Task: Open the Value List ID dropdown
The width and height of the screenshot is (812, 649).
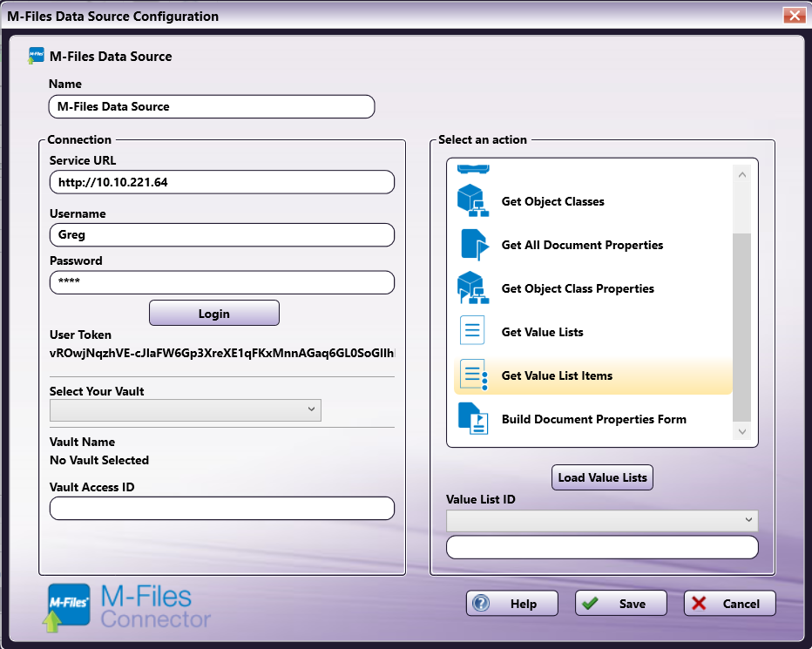Action: [x=602, y=521]
